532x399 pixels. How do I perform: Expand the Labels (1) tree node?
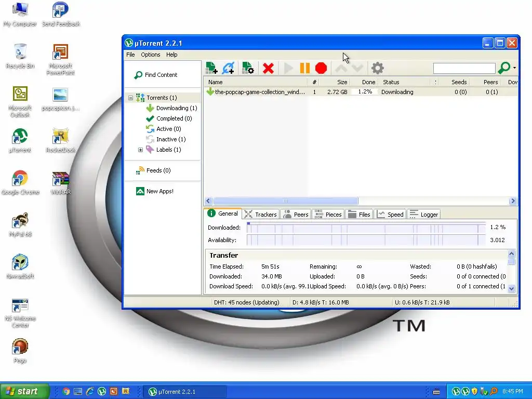pyautogui.click(x=140, y=150)
